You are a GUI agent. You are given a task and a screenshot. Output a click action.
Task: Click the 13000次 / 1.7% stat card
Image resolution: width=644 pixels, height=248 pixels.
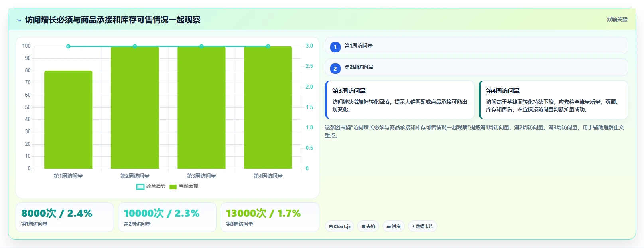(x=270, y=217)
